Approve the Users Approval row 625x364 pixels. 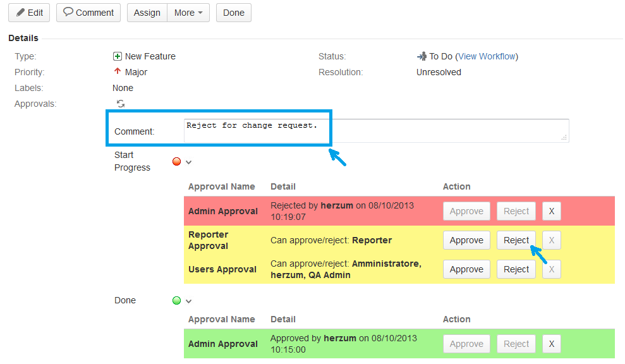coord(466,269)
